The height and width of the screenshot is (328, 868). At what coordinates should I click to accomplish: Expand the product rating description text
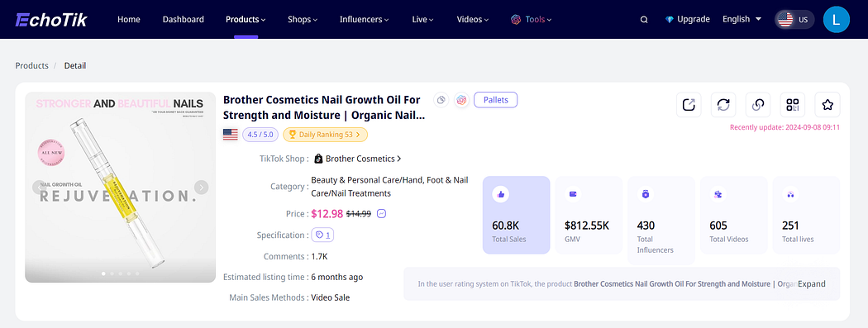812,283
